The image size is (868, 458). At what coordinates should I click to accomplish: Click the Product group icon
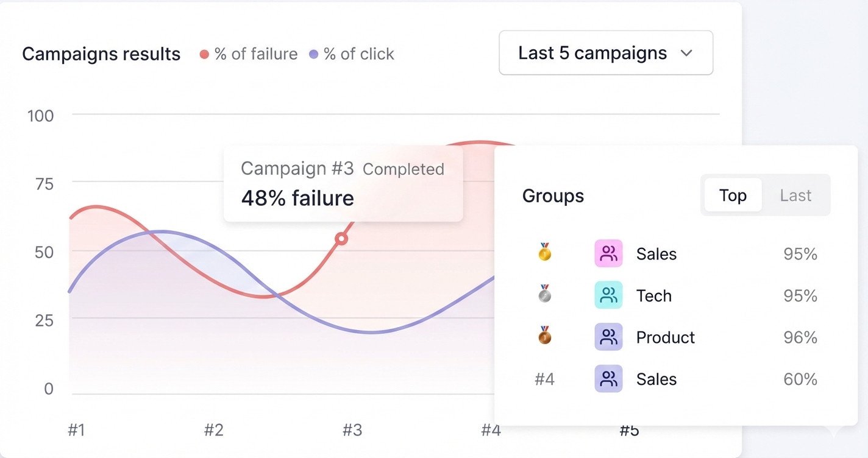pyautogui.click(x=608, y=337)
